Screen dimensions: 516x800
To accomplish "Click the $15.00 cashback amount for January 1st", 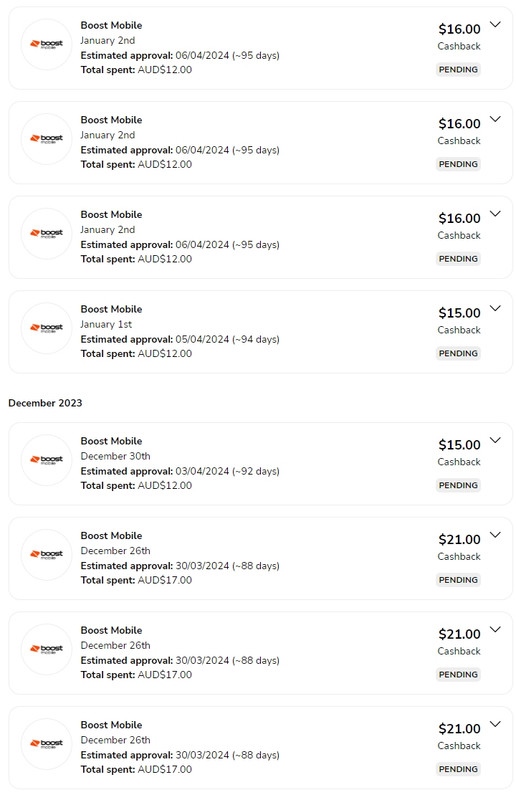I will 459,313.
